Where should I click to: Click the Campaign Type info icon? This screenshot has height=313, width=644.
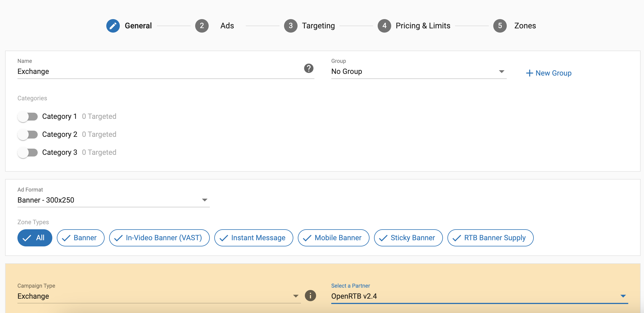click(x=310, y=296)
